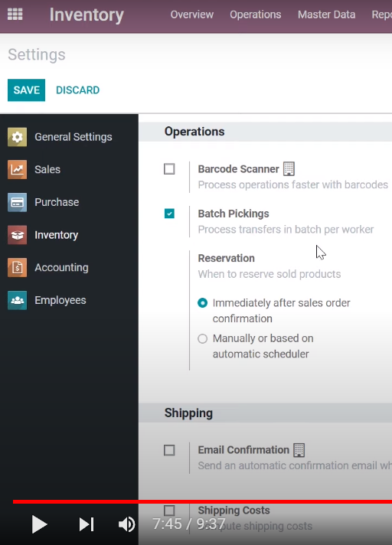Click the Operations section heading
This screenshot has width=392, height=545.
tap(194, 132)
